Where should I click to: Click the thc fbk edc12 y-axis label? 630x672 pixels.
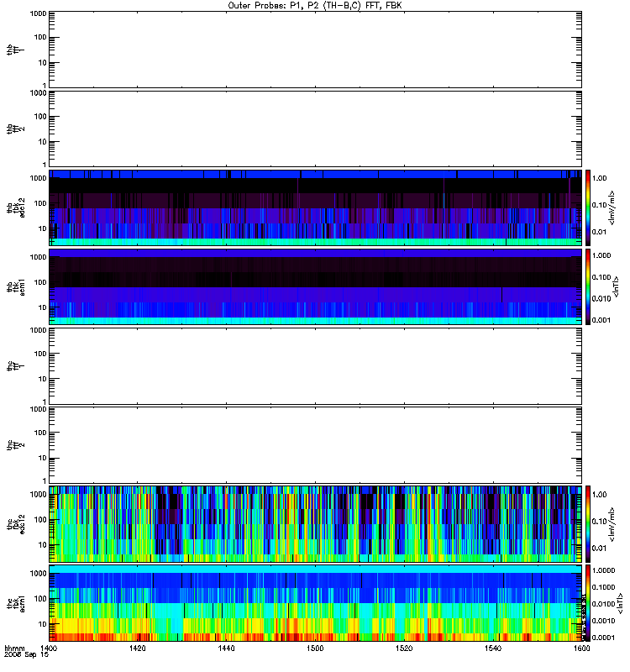tap(16, 524)
